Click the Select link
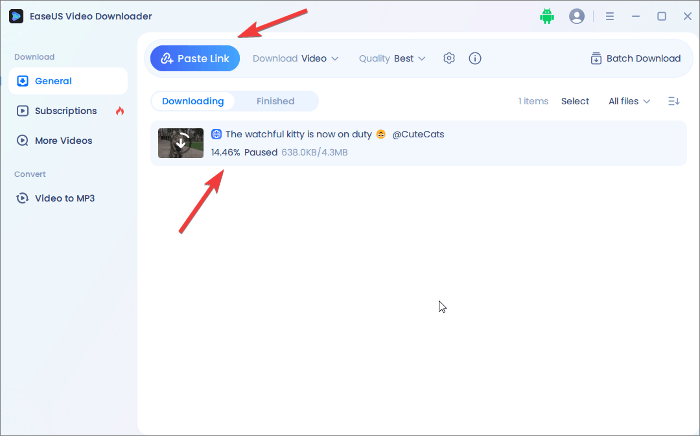Viewport: 700px width, 436px height. [x=575, y=101]
